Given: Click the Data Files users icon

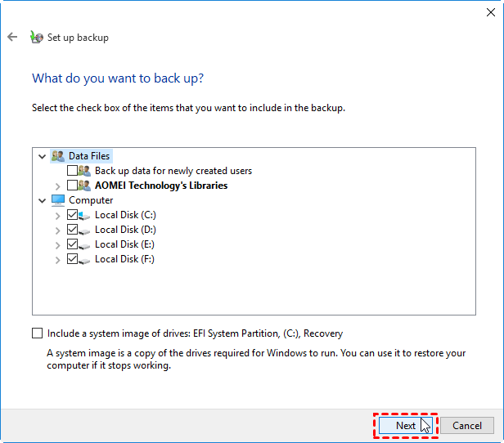Looking at the screenshot, I should [x=57, y=156].
